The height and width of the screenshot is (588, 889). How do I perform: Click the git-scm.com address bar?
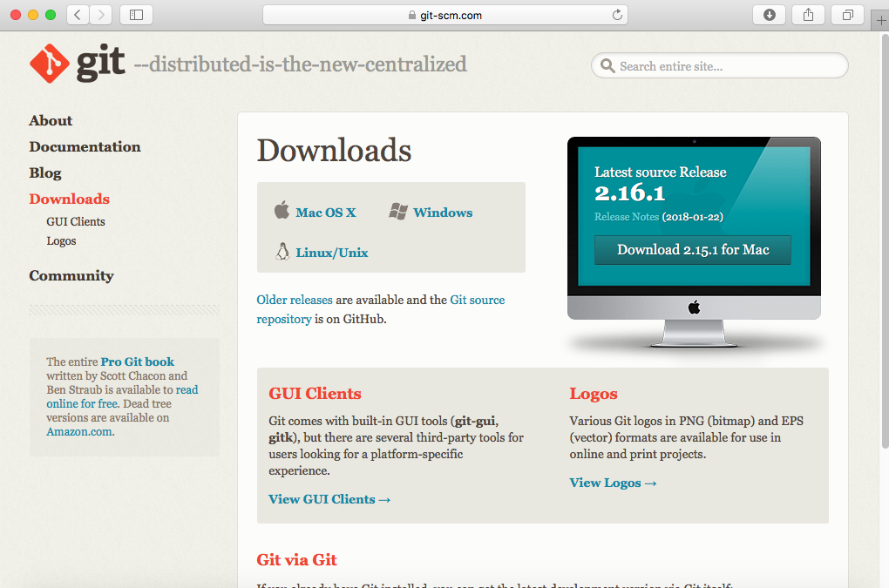tap(445, 16)
